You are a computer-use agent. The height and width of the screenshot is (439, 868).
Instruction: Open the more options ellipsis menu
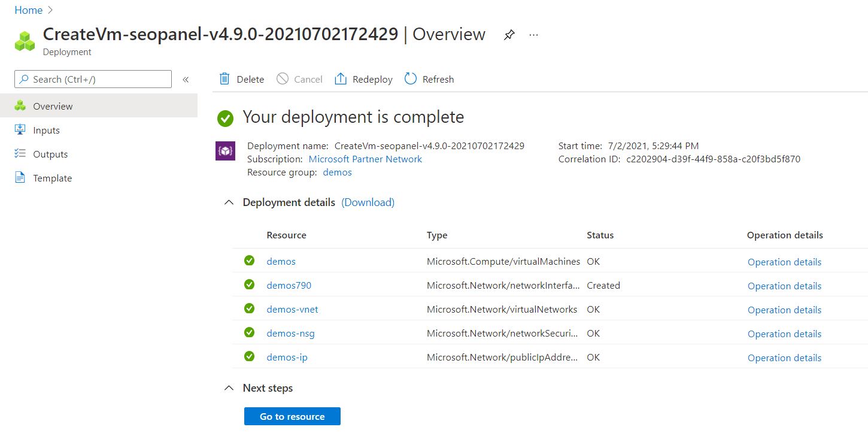point(533,35)
